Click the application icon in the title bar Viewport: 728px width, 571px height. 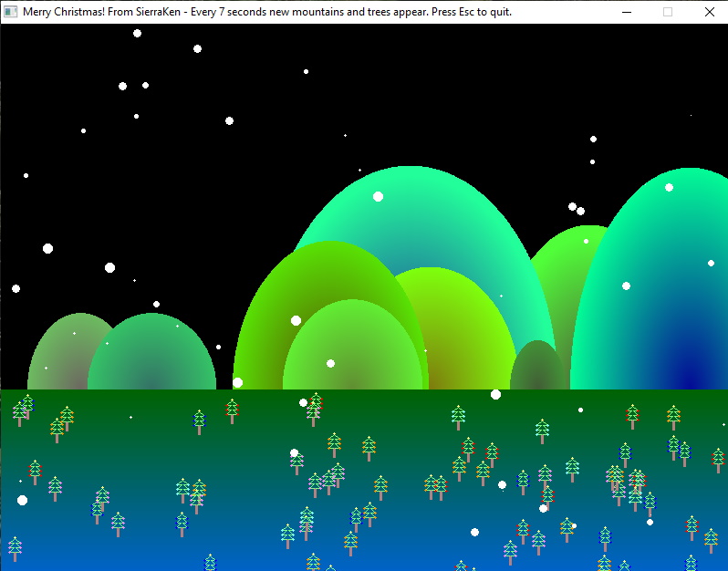pos(11,12)
